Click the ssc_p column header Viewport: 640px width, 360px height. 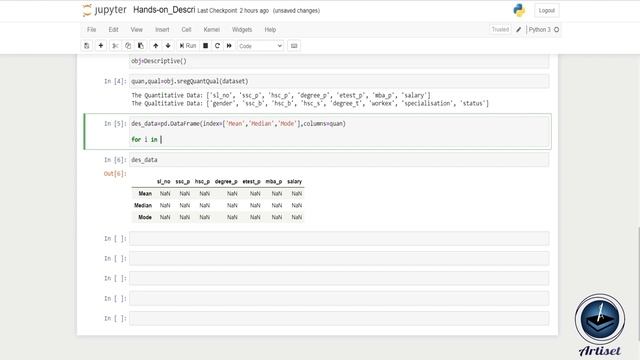[182, 181]
